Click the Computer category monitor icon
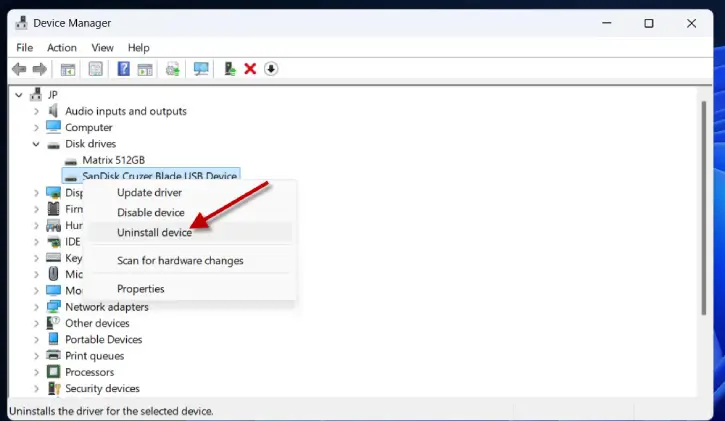The image size is (725, 421). [x=53, y=127]
